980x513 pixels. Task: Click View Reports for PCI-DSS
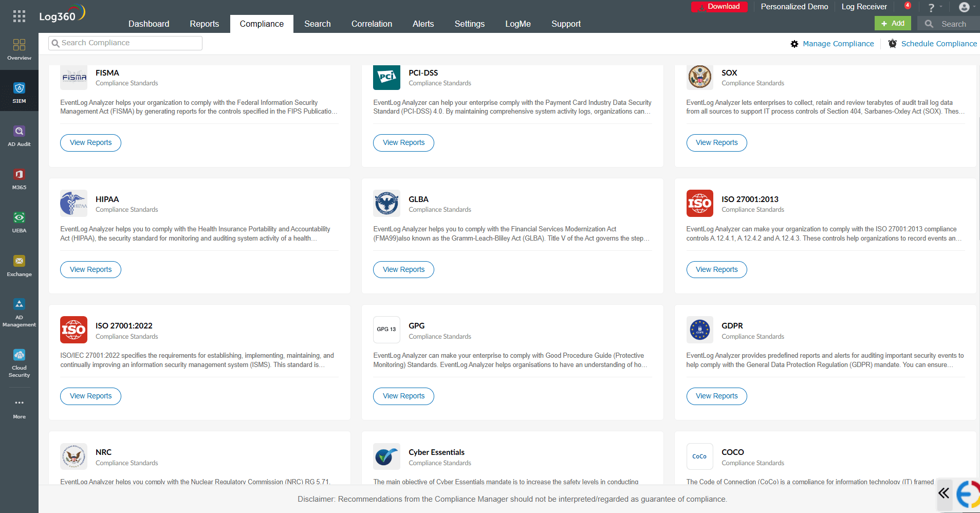point(403,142)
